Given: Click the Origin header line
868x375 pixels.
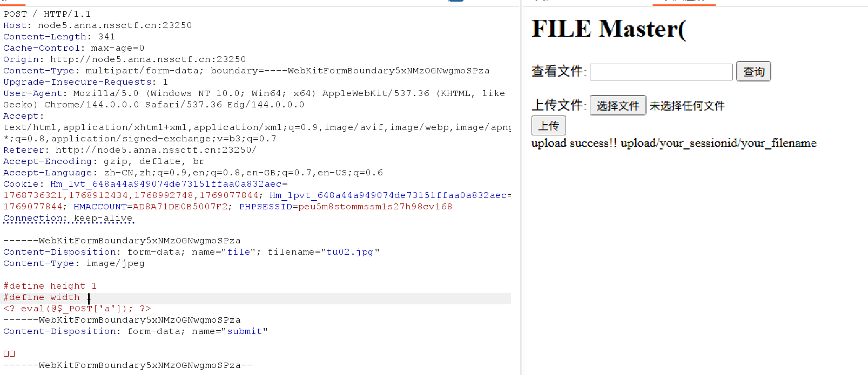Looking at the screenshot, I should click(125, 59).
